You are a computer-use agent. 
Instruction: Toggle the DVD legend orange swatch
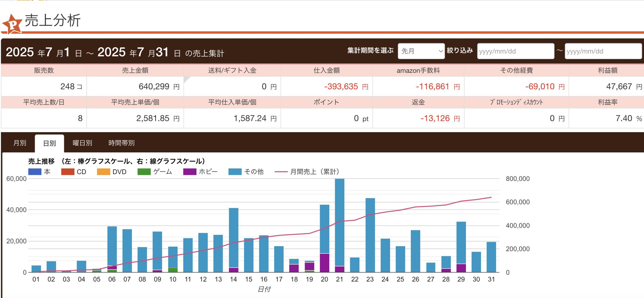point(103,172)
